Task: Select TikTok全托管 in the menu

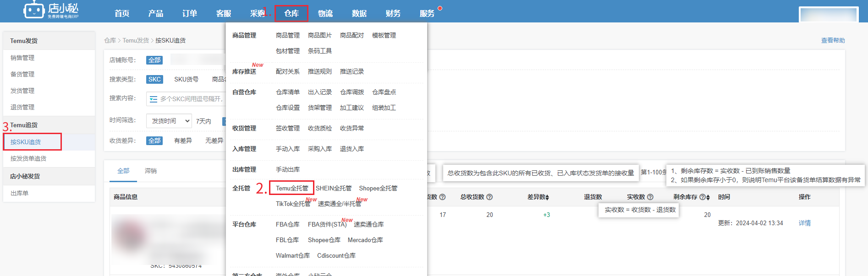Action: point(293,204)
